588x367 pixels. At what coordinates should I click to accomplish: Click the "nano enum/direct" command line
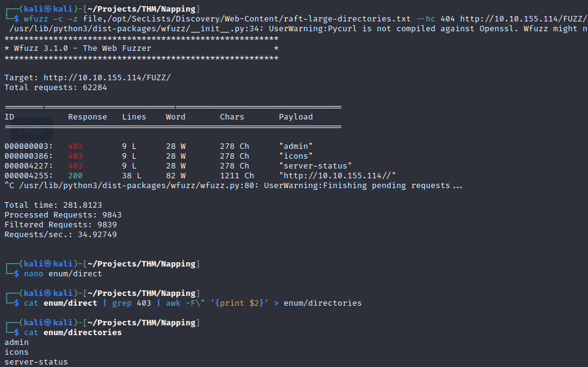coord(63,274)
